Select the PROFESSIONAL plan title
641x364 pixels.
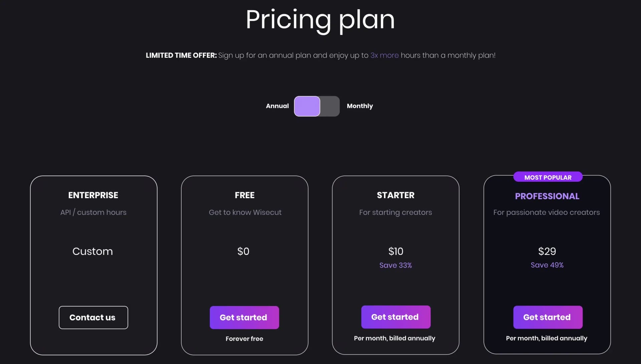tap(547, 196)
